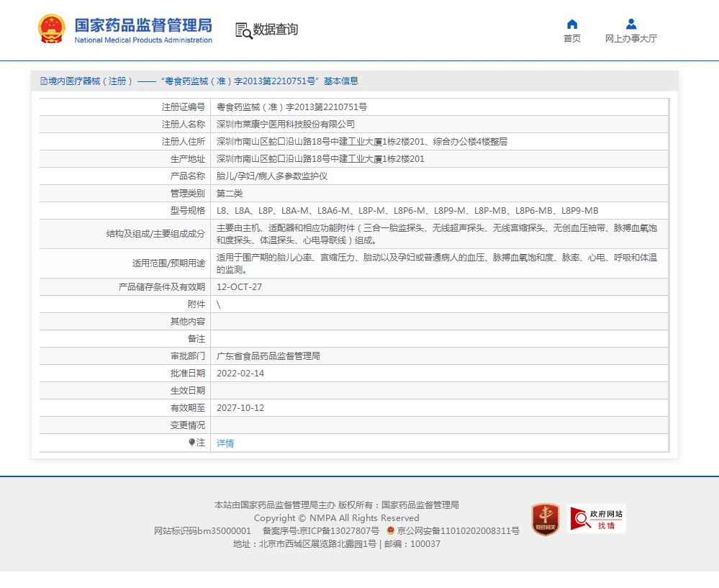Image resolution: width=719 pixels, height=588 pixels.
Task: Click the 数据查询 heading text
Action: pyautogui.click(x=275, y=30)
